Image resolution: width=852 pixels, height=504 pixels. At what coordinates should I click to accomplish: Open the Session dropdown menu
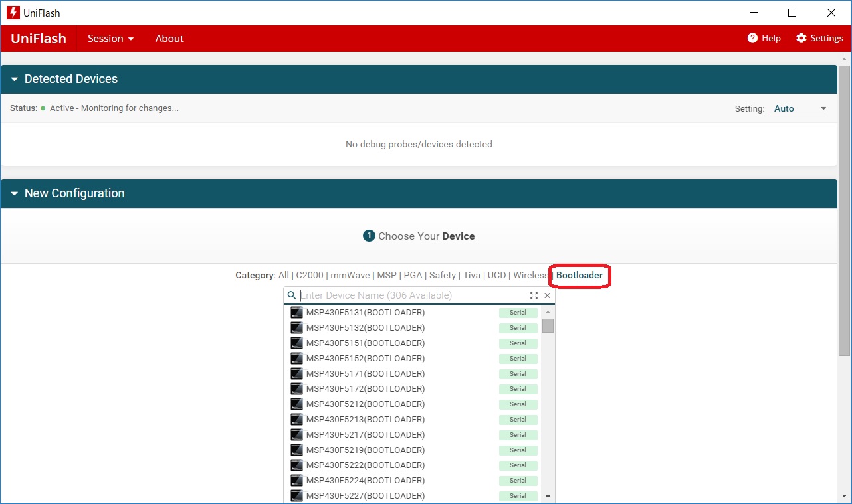pos(110,39)
